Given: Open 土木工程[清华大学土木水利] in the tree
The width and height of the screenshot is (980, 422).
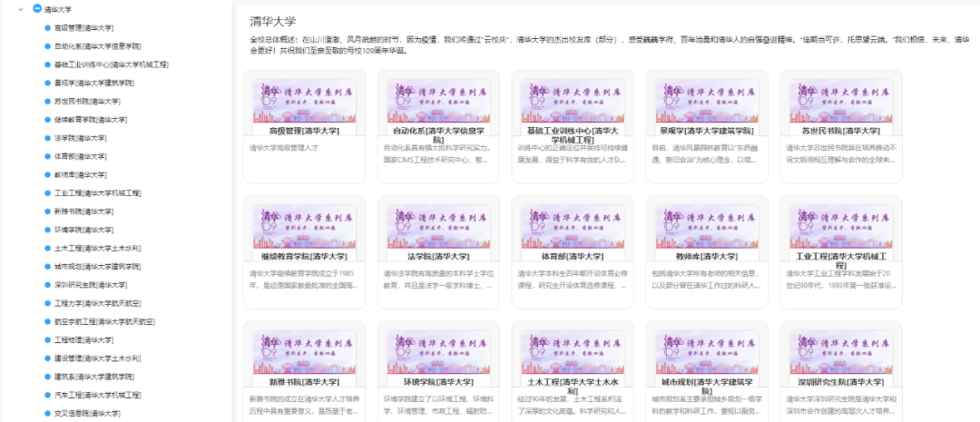Looking at the screenshot, I should tap(97, 248).
